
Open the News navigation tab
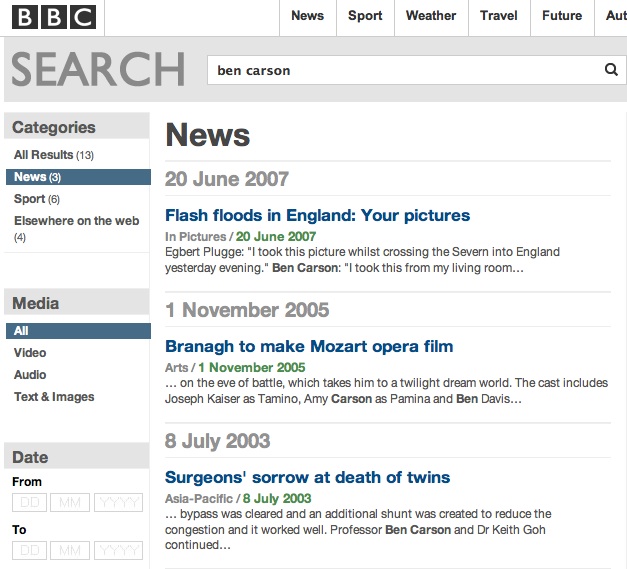tap(307, 16)
